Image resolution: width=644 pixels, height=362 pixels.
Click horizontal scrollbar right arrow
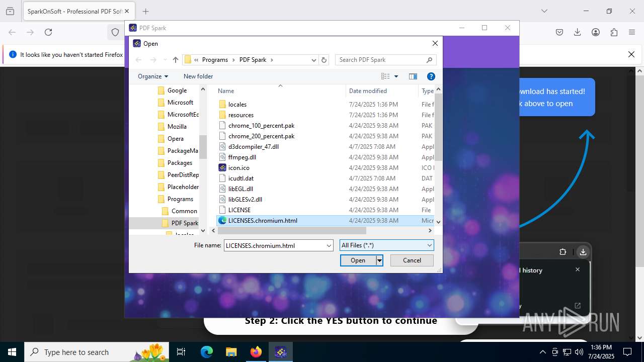(x=430, y=231)
